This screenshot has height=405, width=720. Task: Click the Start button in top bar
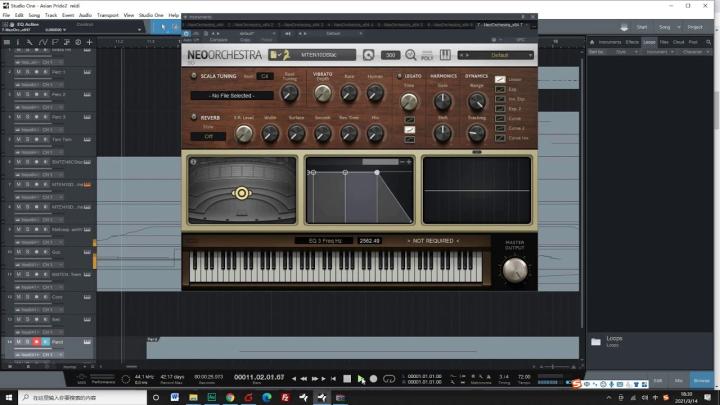point(641,27)
